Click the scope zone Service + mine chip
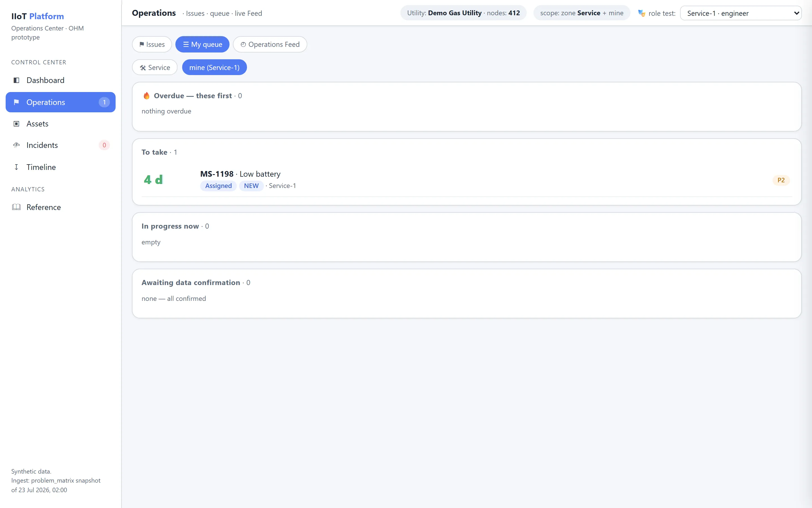812x508 pixels. click(582, 13)
